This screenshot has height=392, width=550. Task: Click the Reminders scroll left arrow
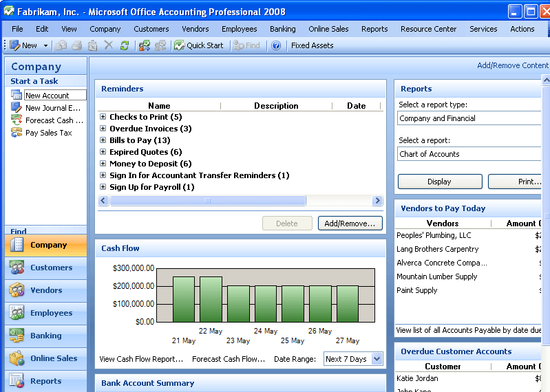click(x=103, y=201)
